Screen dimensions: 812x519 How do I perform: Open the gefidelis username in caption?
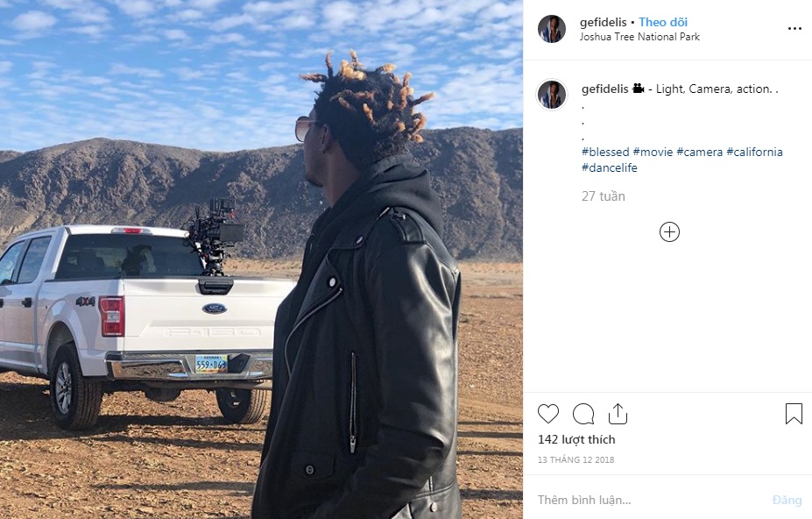click(605, 89)
